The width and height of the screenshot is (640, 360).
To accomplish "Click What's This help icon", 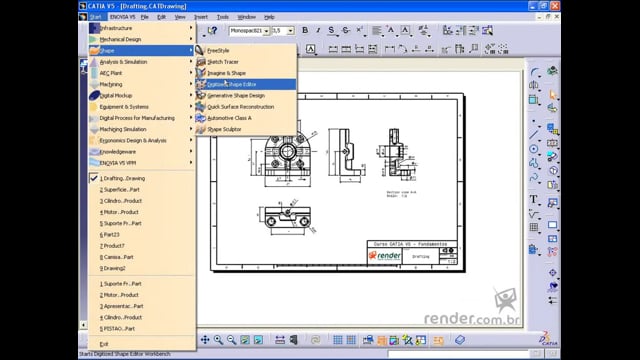I will coord(212,30).
